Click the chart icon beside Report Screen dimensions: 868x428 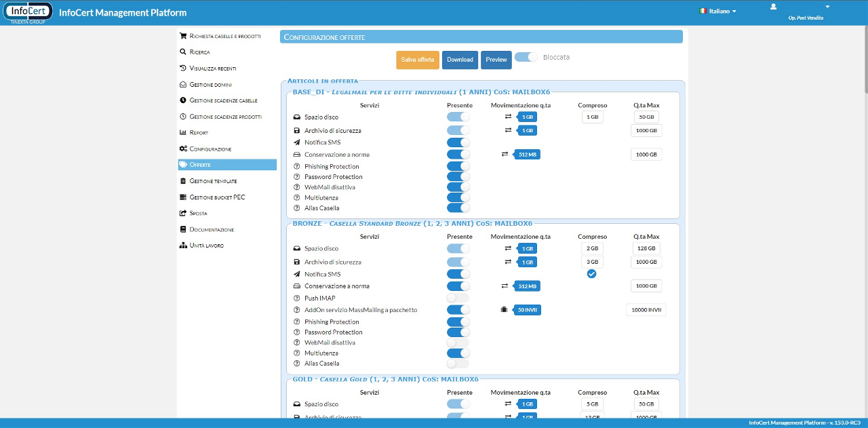tap(183, 132)
